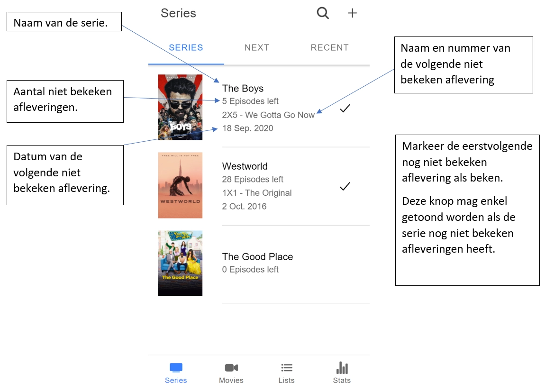Select the Series icon in bottom navigation
The image size is (545, 392).
pos(176,367)
